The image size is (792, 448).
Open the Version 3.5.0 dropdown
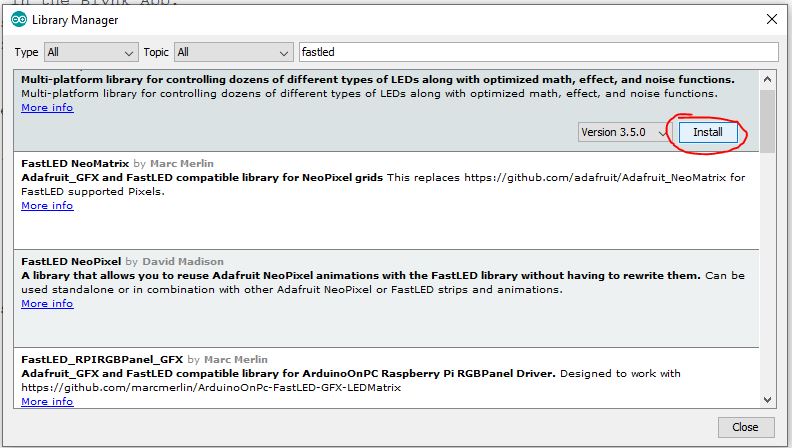[624, 132]
